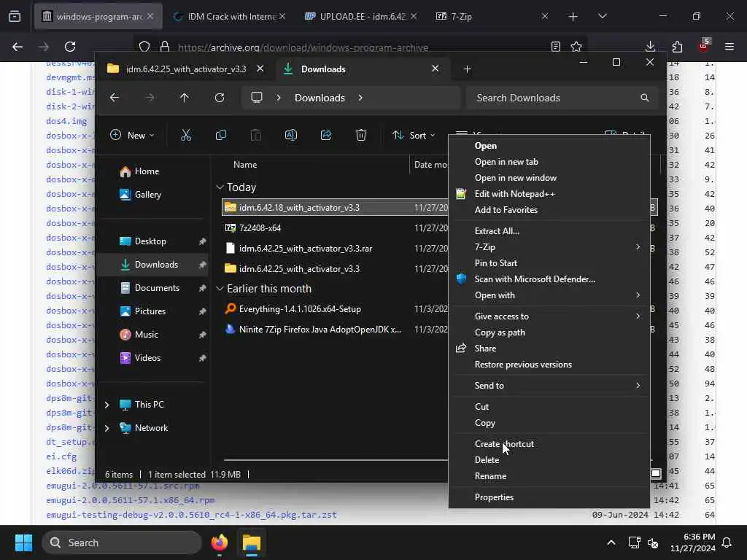Expand the Send to submenu
747x560 pixels.
[549, 385]
